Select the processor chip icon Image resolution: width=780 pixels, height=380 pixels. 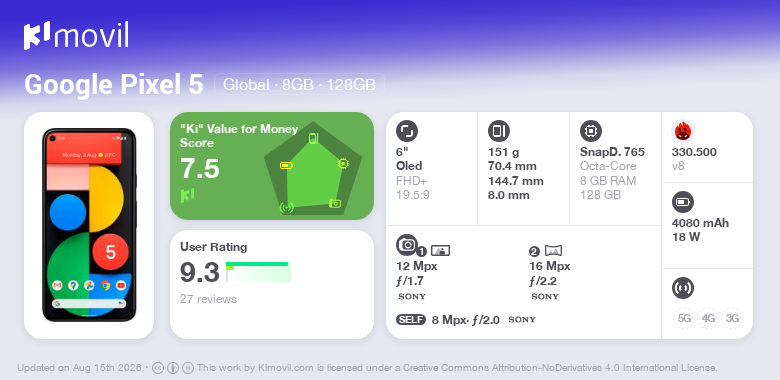(591, 131)
